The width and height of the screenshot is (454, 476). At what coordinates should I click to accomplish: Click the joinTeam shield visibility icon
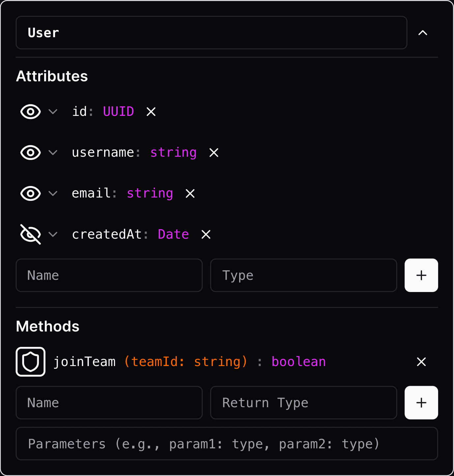[31, 362]
